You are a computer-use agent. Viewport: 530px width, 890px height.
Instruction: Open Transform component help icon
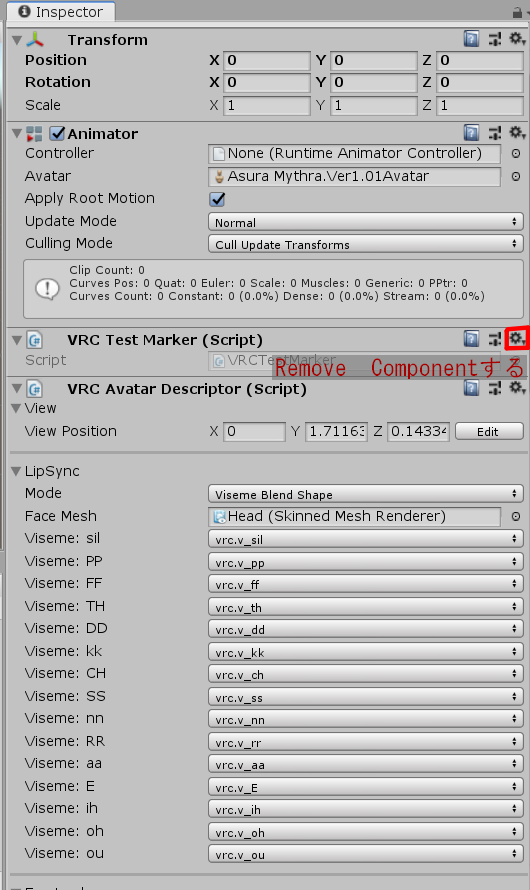coord(471,39)
